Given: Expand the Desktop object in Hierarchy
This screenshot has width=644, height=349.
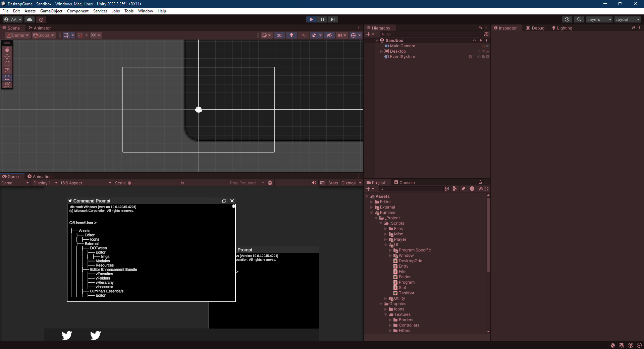Looking at the screenshot, I should tap(381, 51).
